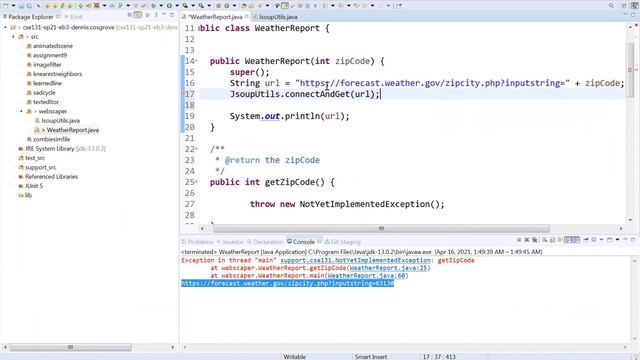Select the JRE System Library entry
Image resolution: width=640 pixels, height=360 pixels.
(x=62, y=149)
